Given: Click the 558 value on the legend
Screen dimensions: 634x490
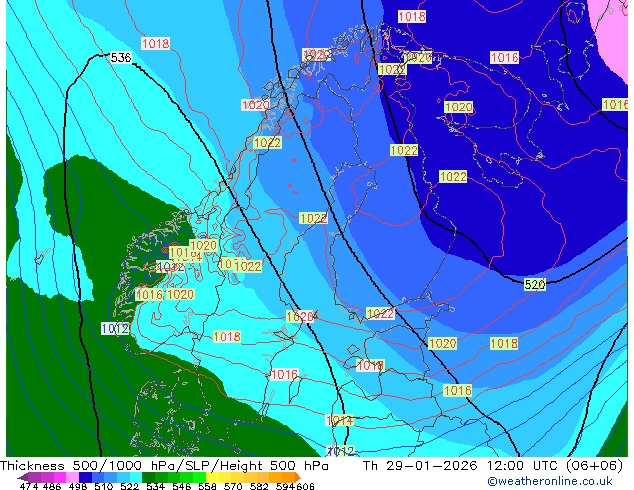Looking at the screenshot, I should click(207, 486).
